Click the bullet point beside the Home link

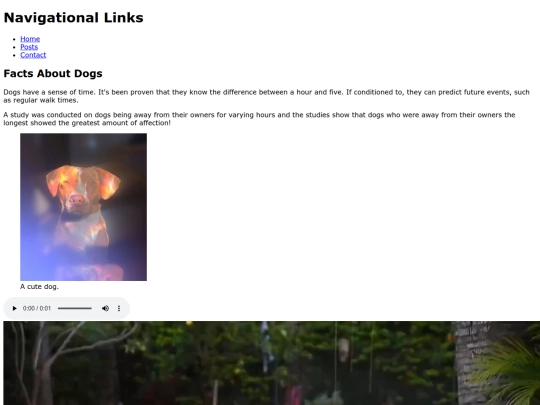[14, 39]
